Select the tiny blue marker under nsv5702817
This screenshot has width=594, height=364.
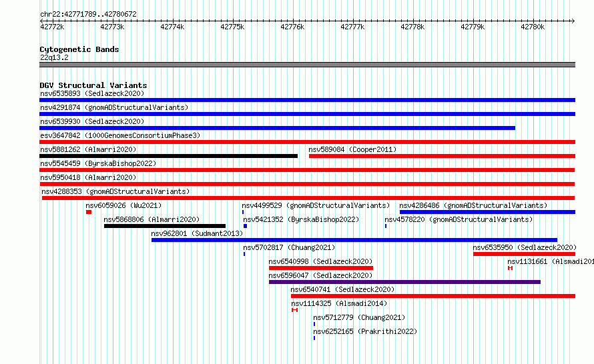pyautogui.click(x=244, y=254)
